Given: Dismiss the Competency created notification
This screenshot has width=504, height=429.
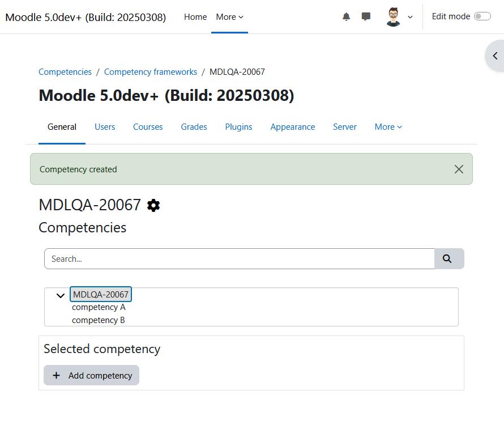Looking at the screenshot, I should 459,169.
